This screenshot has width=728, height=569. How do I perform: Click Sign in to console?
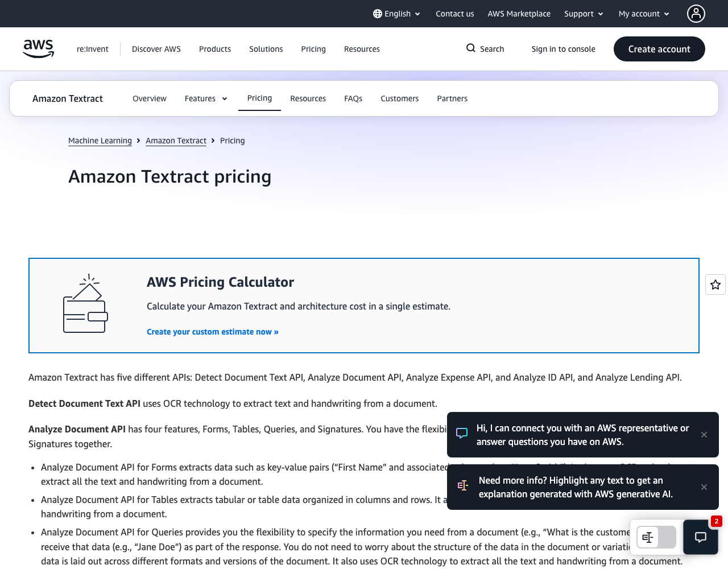(564, 49)
